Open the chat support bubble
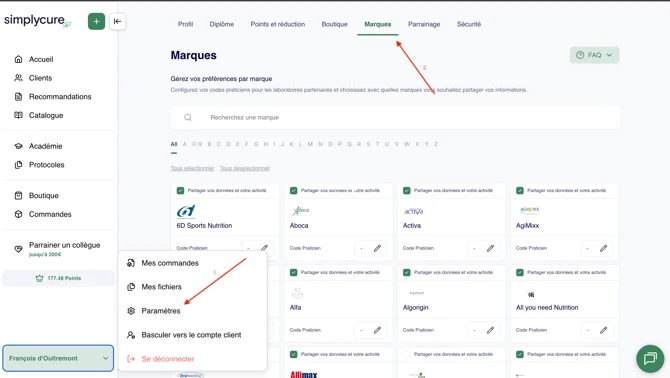This screenshot has height=378, width=670. 650,358
